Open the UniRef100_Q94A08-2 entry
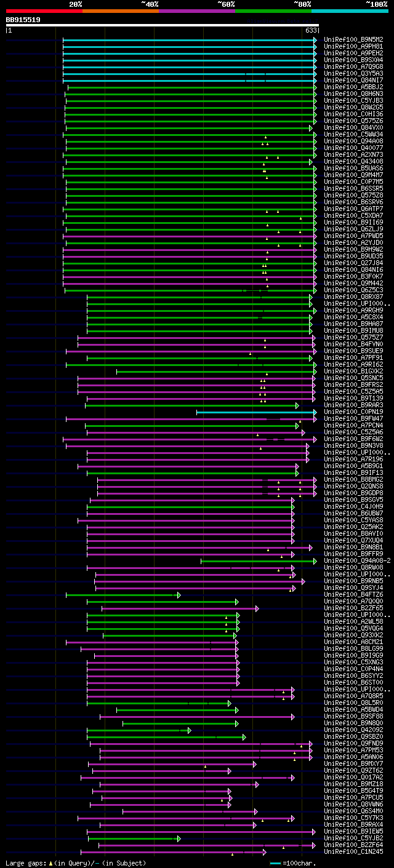This screenshot has width=394, height=868. [358, 561]
